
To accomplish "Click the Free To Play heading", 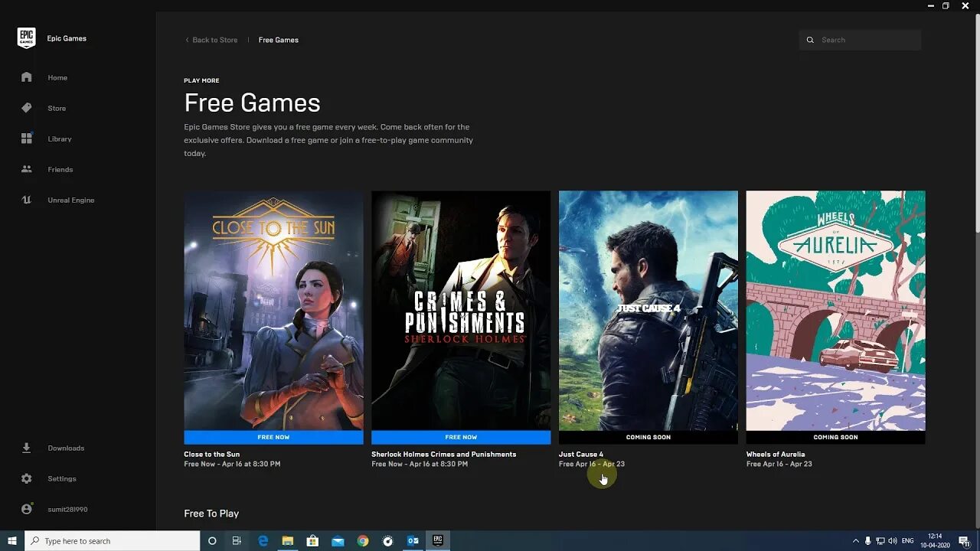I will click(211, 514).
